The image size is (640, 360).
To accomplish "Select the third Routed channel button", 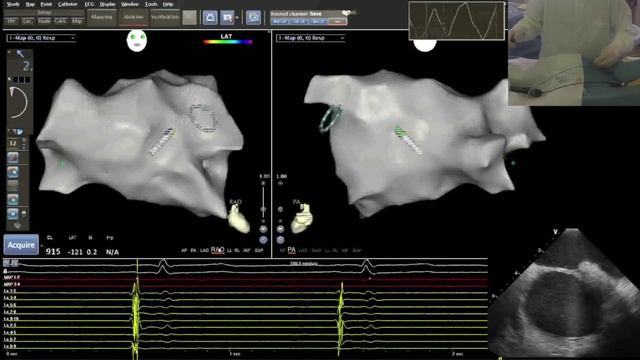I will (x=318, y=21).
